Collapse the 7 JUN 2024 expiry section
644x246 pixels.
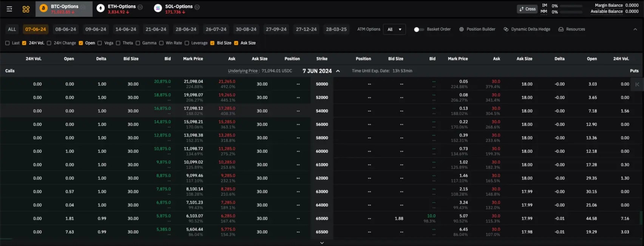[338, 71]
